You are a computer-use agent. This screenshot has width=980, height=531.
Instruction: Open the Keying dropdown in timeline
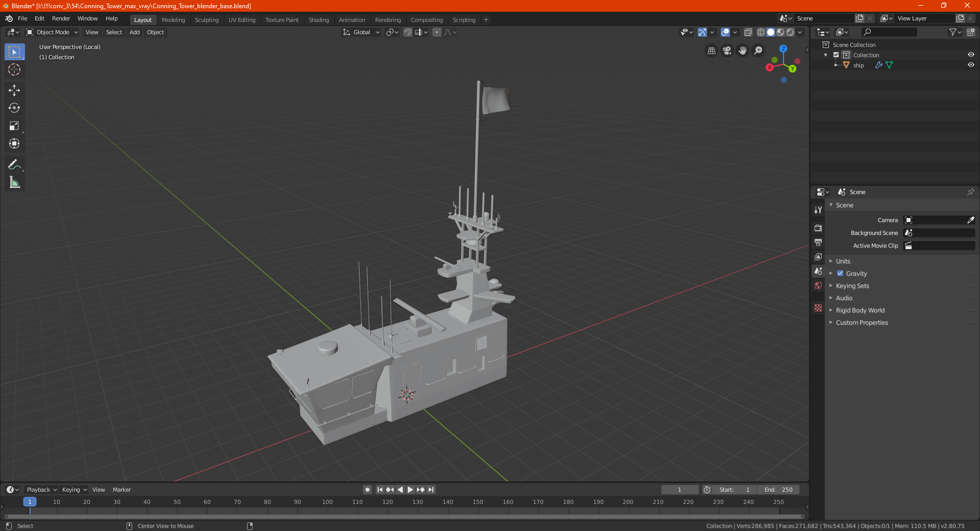pyautogui.click(x=75, y=490)
